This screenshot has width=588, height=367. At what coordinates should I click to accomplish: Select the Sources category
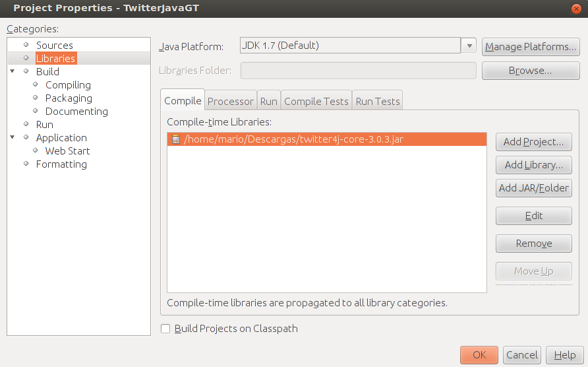(x=54, y=45)
